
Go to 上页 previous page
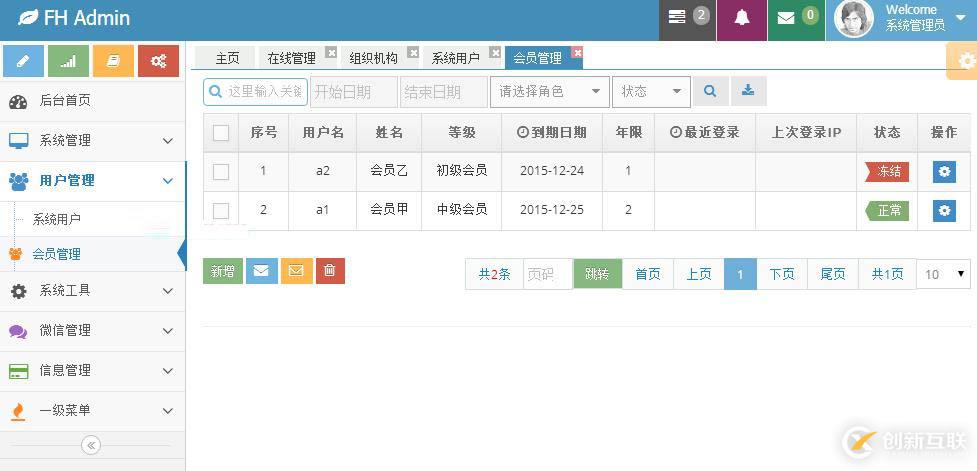click(698, 274)
